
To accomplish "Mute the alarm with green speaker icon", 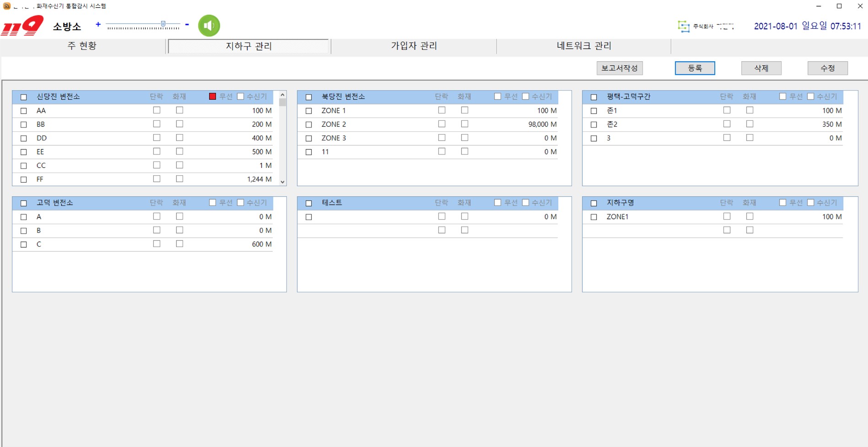I will click(209, 26).
